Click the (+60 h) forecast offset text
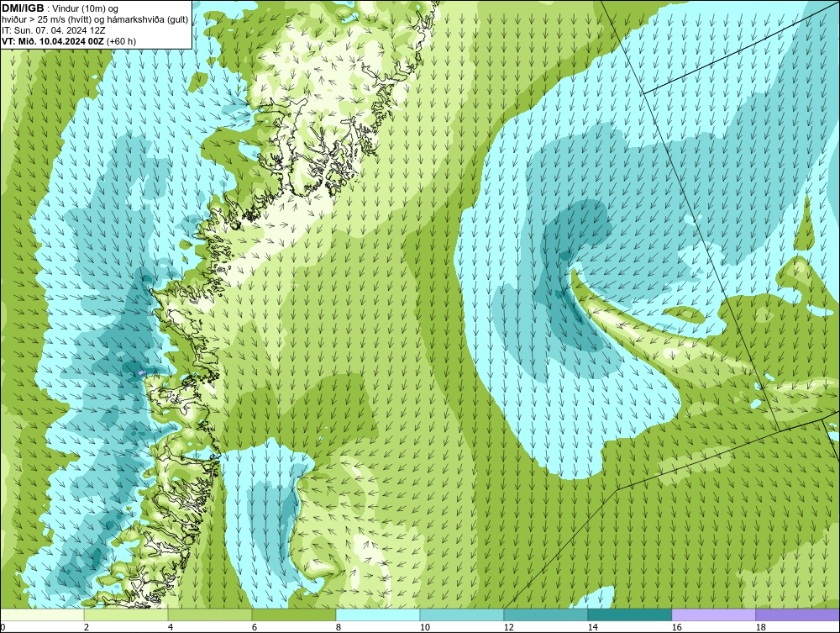840x633 pixels. point(122,41)
